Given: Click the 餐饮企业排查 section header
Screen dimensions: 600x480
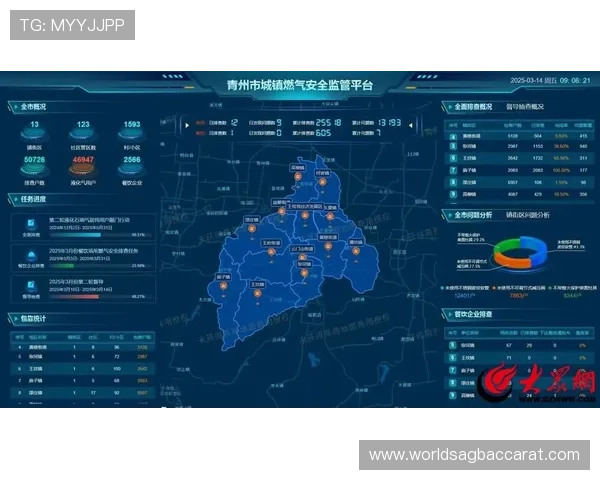Looking at the screenshot, I should coord(473,314).
